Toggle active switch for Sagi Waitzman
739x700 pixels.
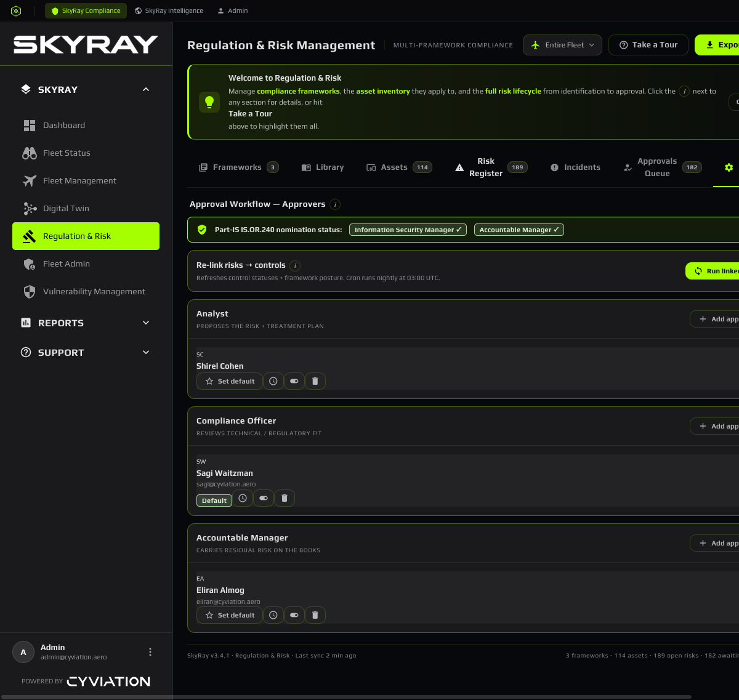[x=264, y=498]
